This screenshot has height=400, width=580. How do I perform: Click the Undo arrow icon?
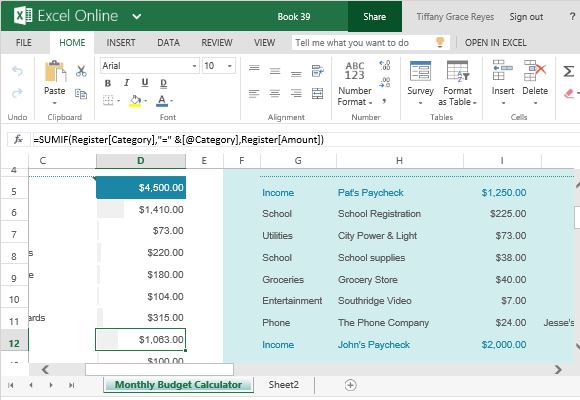[x=17, y=70]
